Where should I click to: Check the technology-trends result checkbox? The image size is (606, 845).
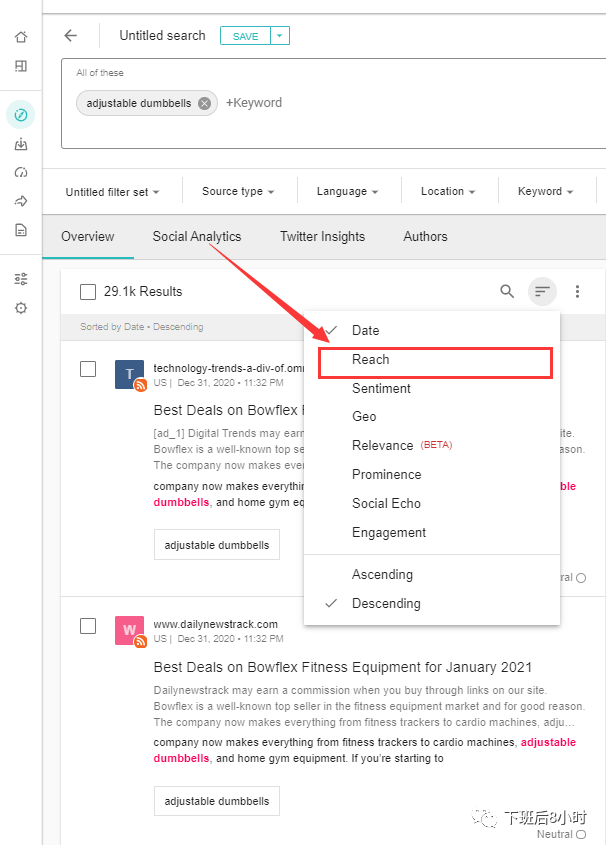coord(88,369)
